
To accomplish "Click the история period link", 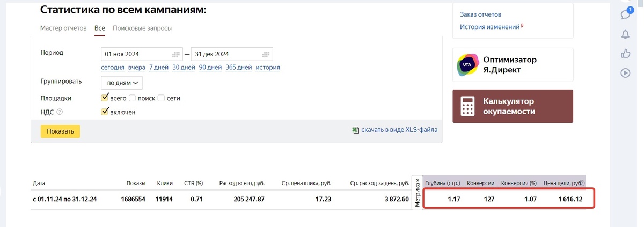I will (268, 68).
